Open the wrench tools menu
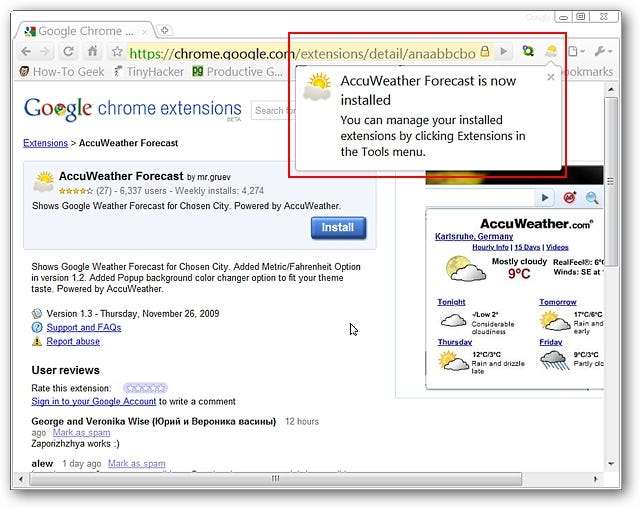This screenshot has height=508, width=640. 603,51
